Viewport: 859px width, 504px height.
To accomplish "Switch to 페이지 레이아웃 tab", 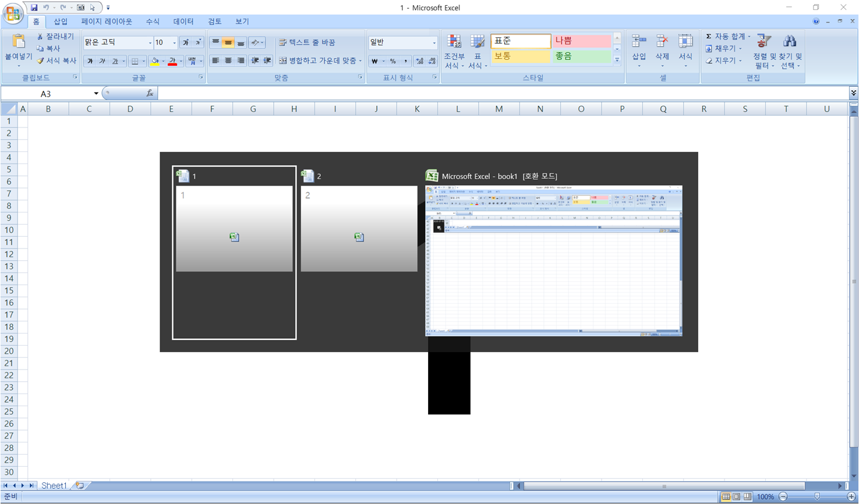I will point(107,22).
